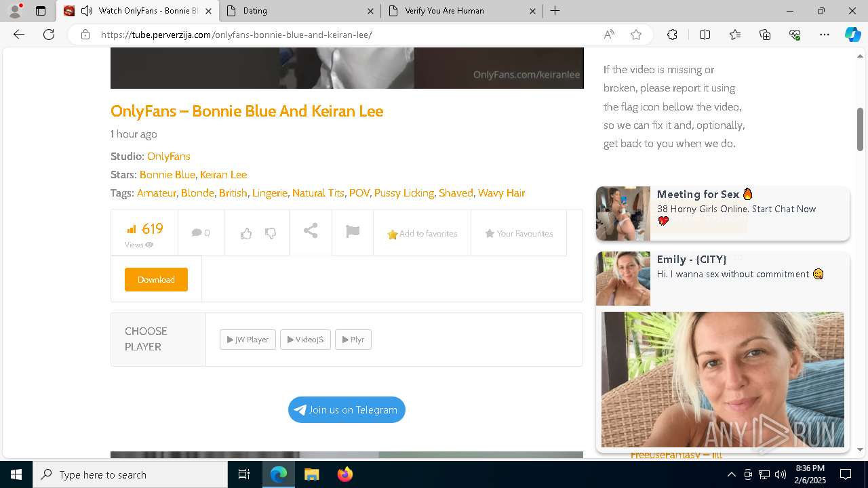Click the 619 views counter
868x488 pixels.
(144, 234)
